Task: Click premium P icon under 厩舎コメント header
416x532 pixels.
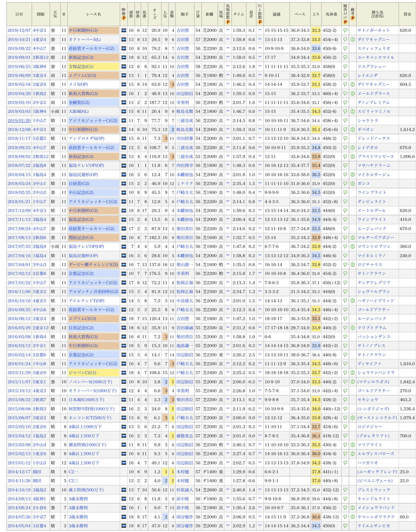Action: 345,22
